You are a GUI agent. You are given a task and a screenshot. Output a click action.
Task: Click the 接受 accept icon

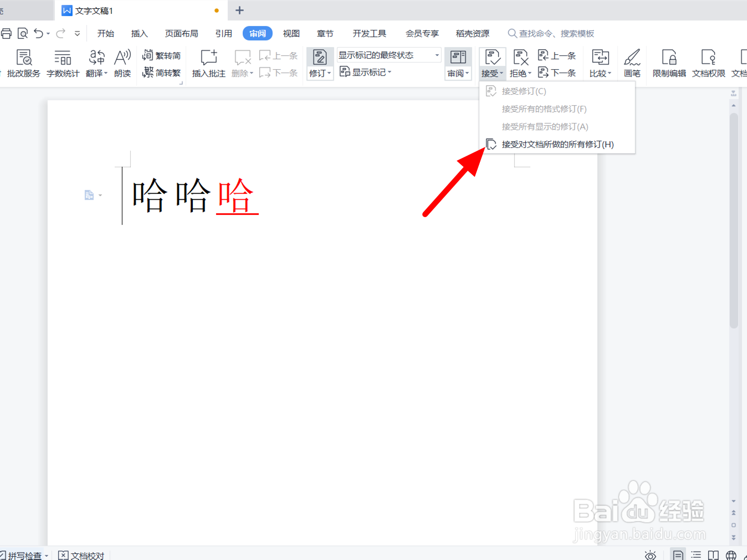point(493,57)
